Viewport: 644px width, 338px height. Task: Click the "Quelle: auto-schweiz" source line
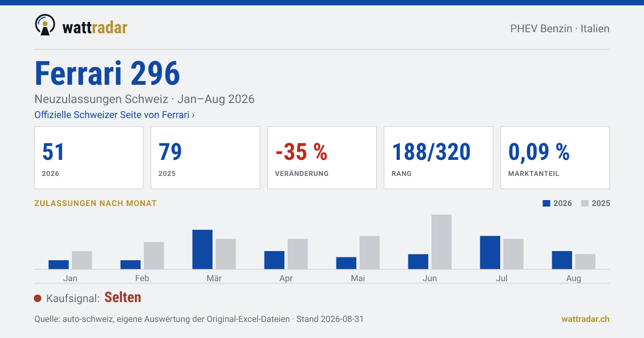(x=199, y=319)
